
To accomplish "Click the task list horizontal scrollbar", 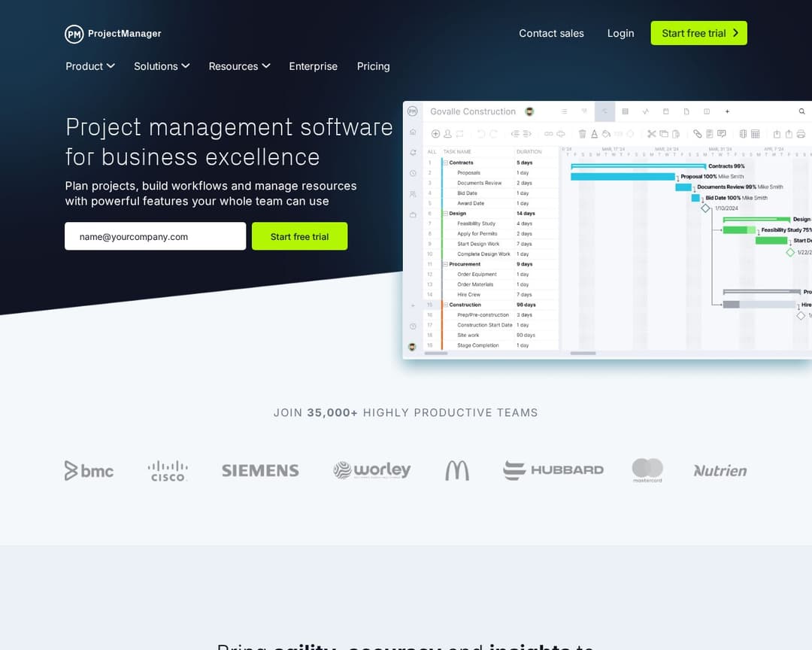I will (436, 354).
